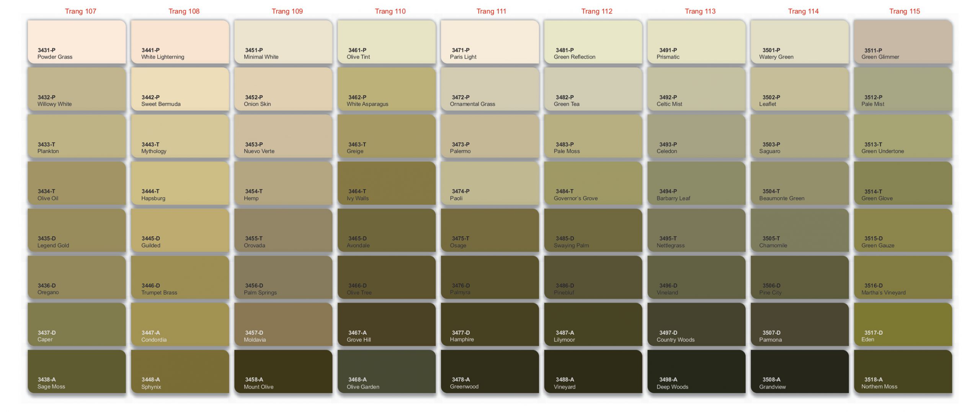
Task: Pick the Mount Olive 3458-A color
Action: click(283, 371)
